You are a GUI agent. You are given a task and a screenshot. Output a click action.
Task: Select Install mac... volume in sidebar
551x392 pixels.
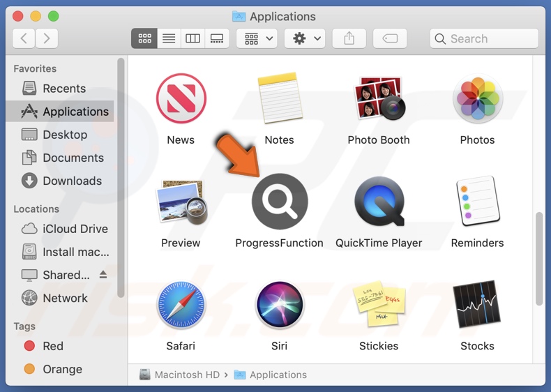(60, 252)
